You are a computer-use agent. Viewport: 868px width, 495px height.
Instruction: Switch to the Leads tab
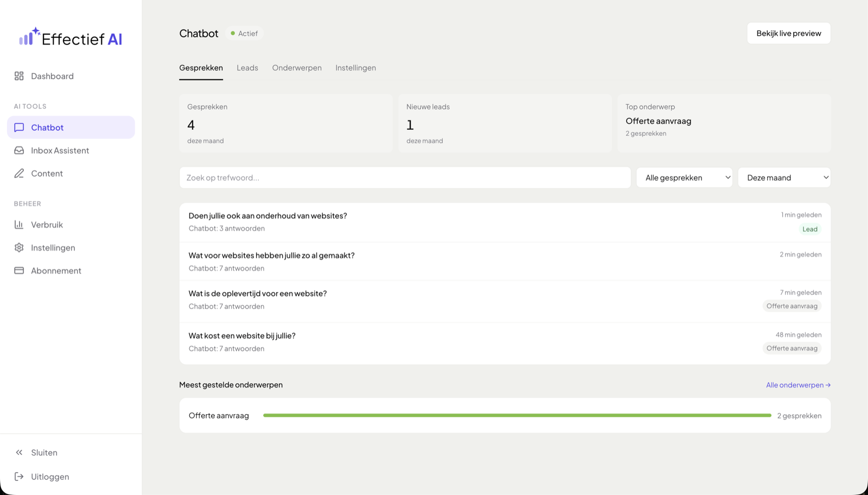(x=247, y=68)
